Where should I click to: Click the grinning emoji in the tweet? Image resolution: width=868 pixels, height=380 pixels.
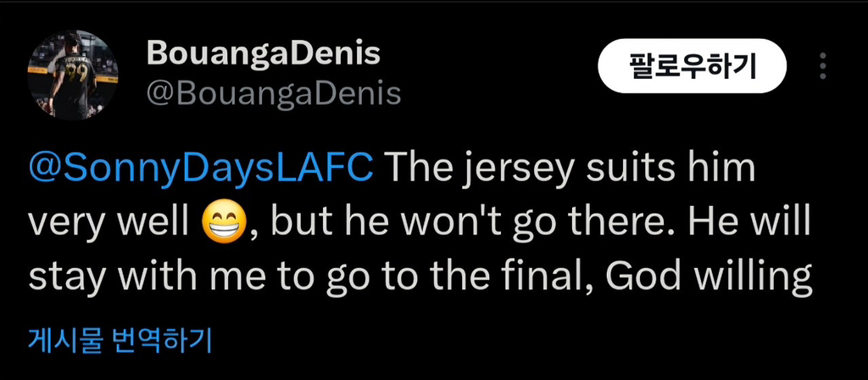coord(222,223)
